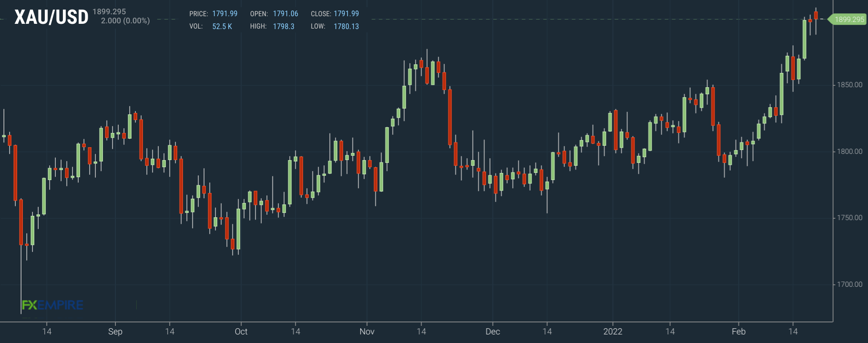Click the 2.000 (0.00%) change readout

(125, 21)
